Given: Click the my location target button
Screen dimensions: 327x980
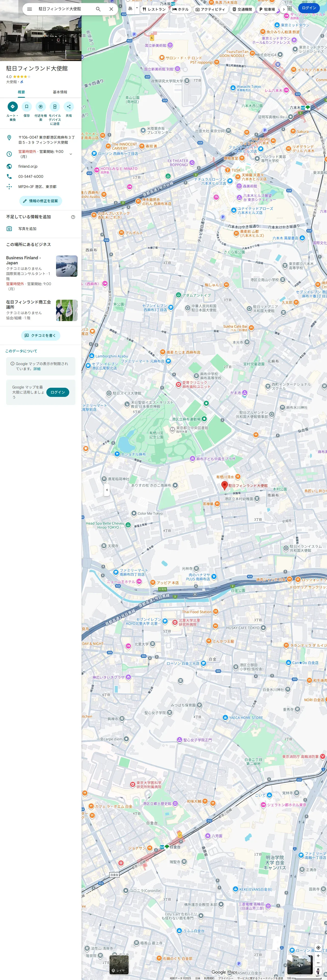Looking at the screenshot, I should tap(318, 948).
